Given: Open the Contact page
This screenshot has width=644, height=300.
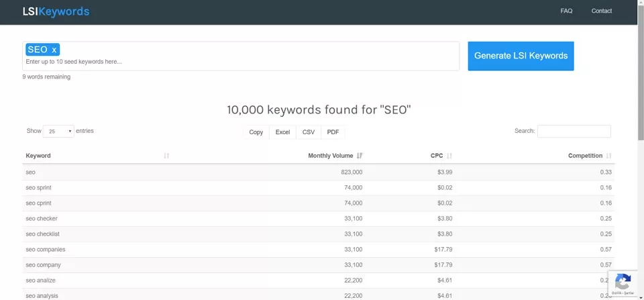Looking at the screenshot, I should pos(601,11).
